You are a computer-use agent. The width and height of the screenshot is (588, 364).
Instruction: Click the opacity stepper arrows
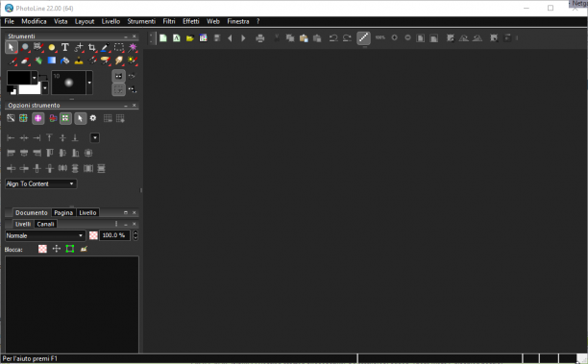coord(135,235)
